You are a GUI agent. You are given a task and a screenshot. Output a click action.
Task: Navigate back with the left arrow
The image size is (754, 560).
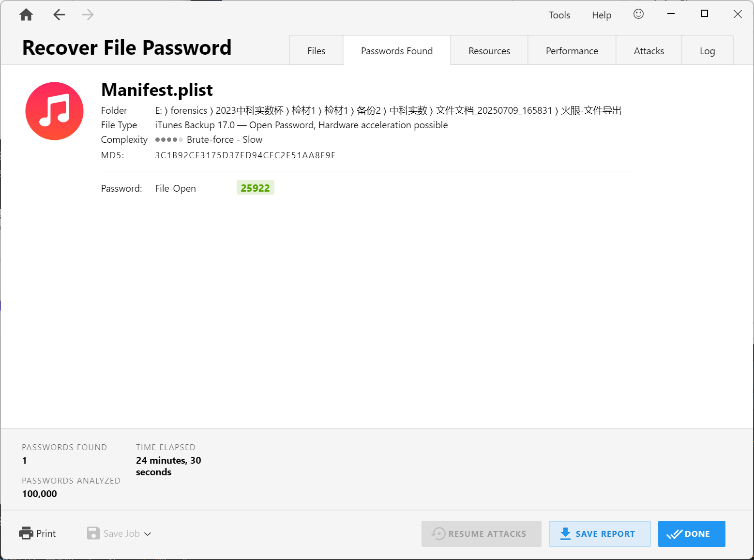pos(59,15)
